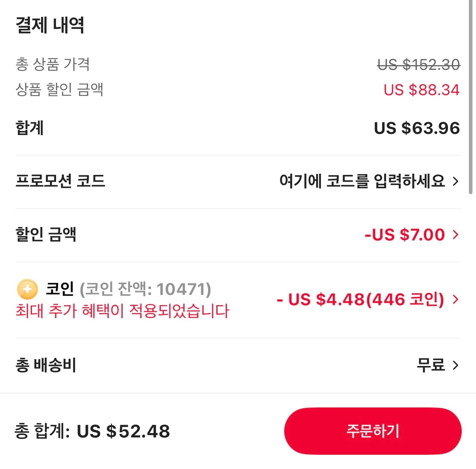Expand the promotion code chevron arrow
Image resolution: width=476 pixels, height=469 pixels.
(x=455, y=181)
